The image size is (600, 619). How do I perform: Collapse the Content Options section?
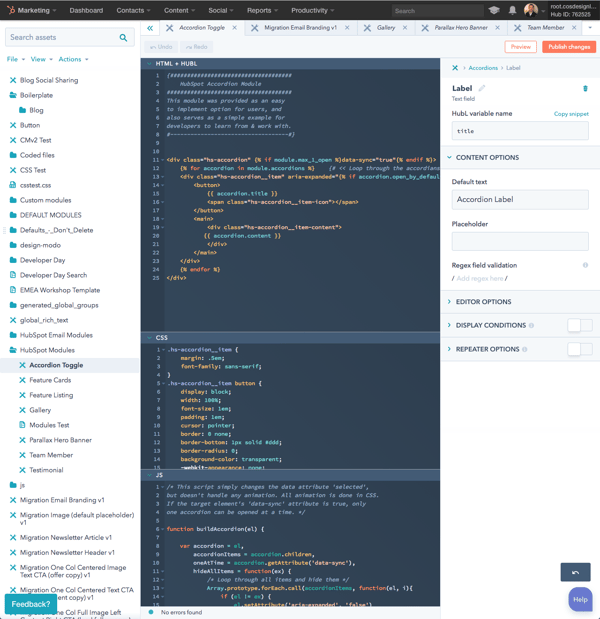coord(487,157)
